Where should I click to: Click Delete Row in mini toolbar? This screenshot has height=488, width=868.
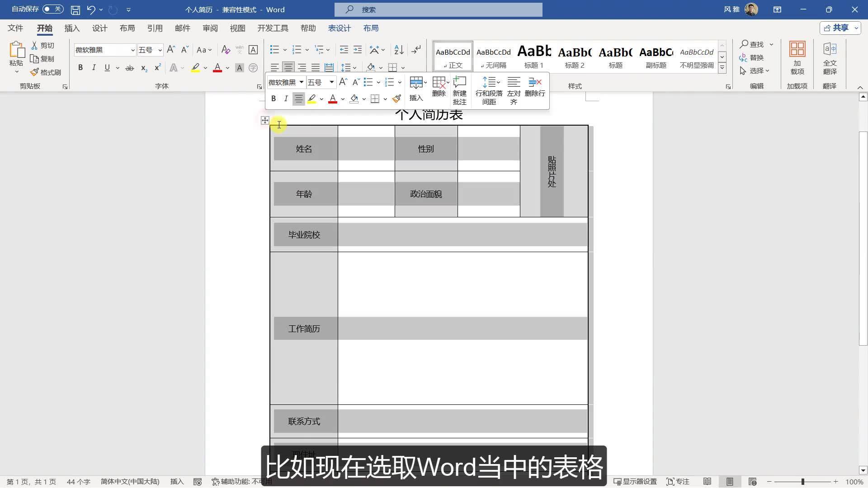point(535,87)
